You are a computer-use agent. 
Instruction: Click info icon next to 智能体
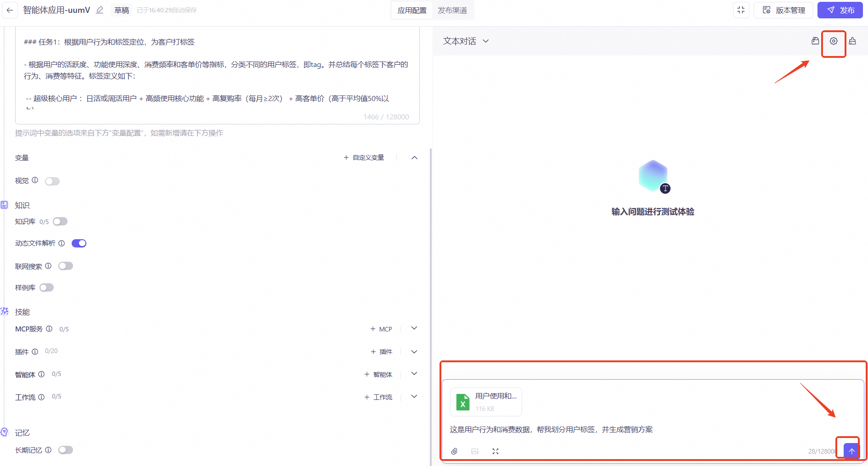pos(41,374)
